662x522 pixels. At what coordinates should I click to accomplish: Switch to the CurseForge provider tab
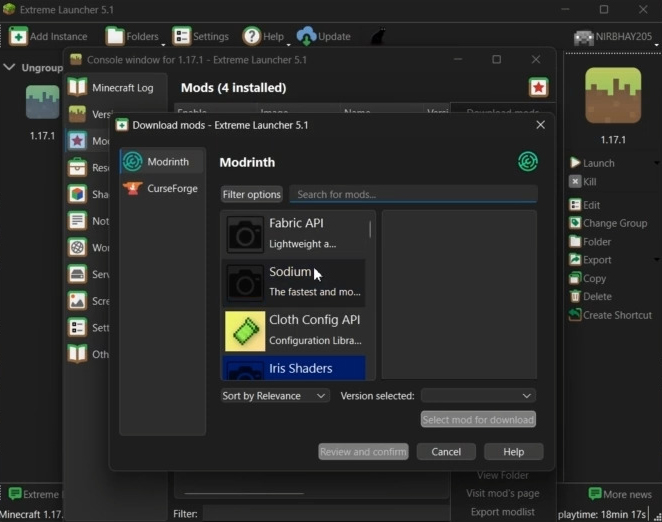pyautogui.click(x=162, y=188)
